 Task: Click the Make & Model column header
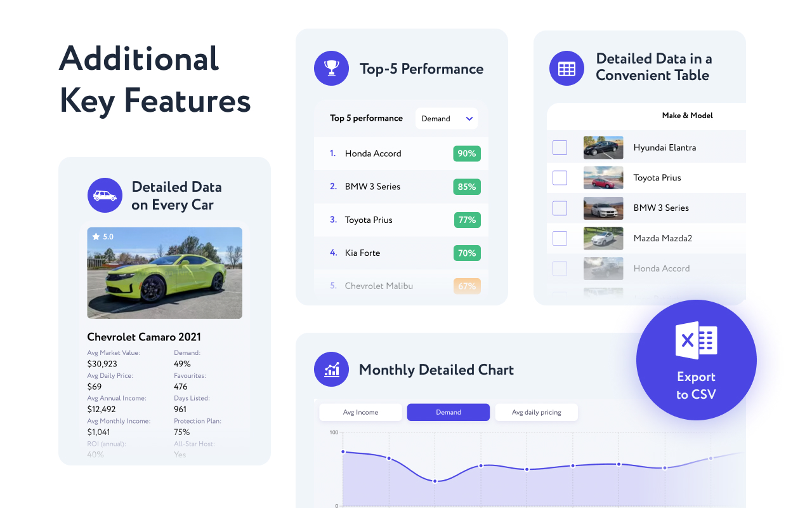(687, 116)
